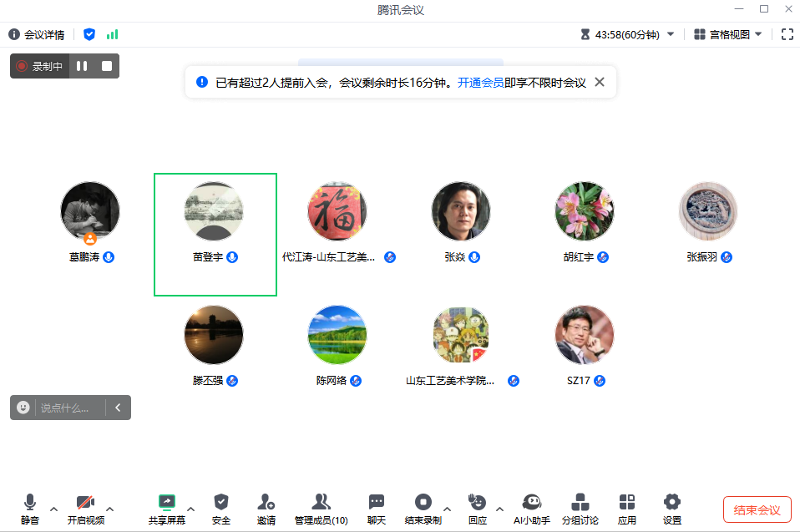Expand the 43:58 meeting timer dropdown
Screen dimensions: 800x532
671,34
